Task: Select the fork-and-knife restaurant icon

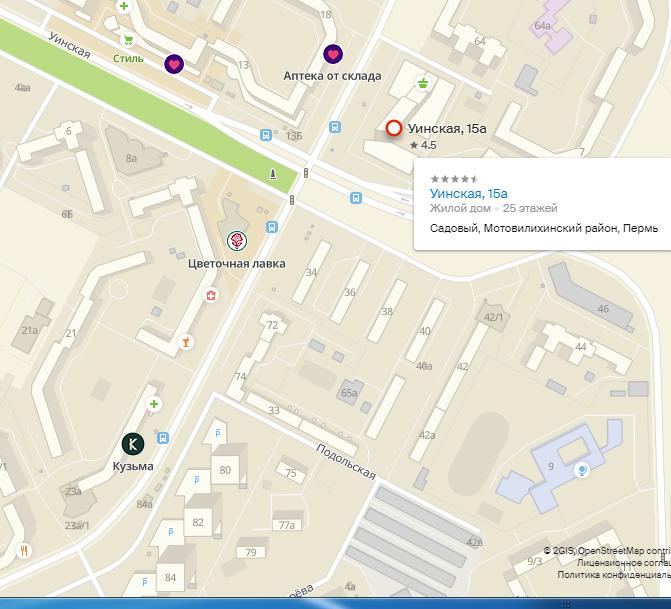Action: pos(23,550)
